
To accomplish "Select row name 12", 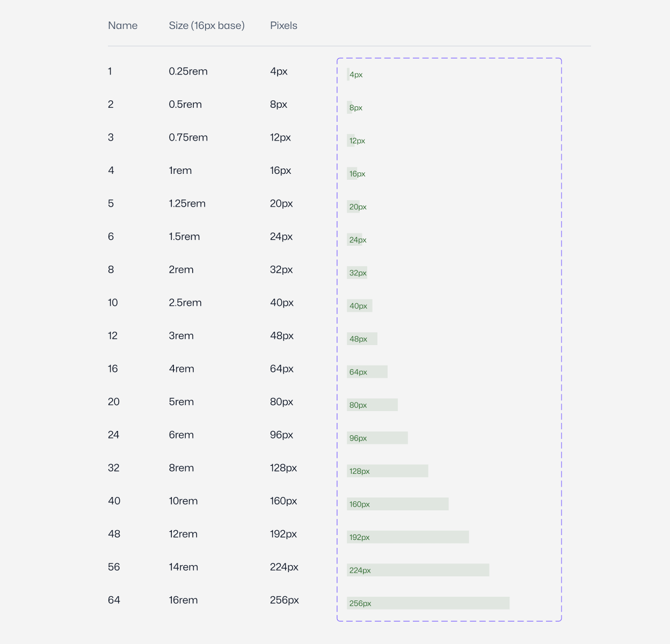I will tap(113, 336).
